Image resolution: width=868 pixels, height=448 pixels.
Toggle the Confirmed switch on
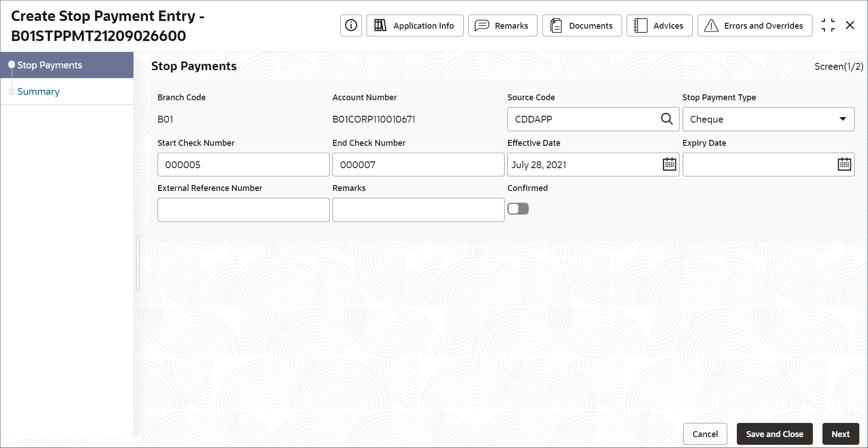(518, 209)
